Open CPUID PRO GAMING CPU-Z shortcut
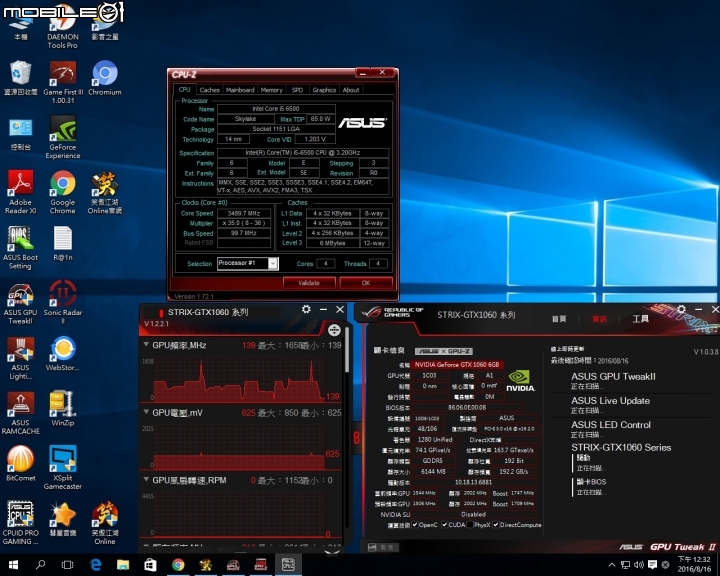The width and height of the screenshot is (720, 576). (20, 523)
